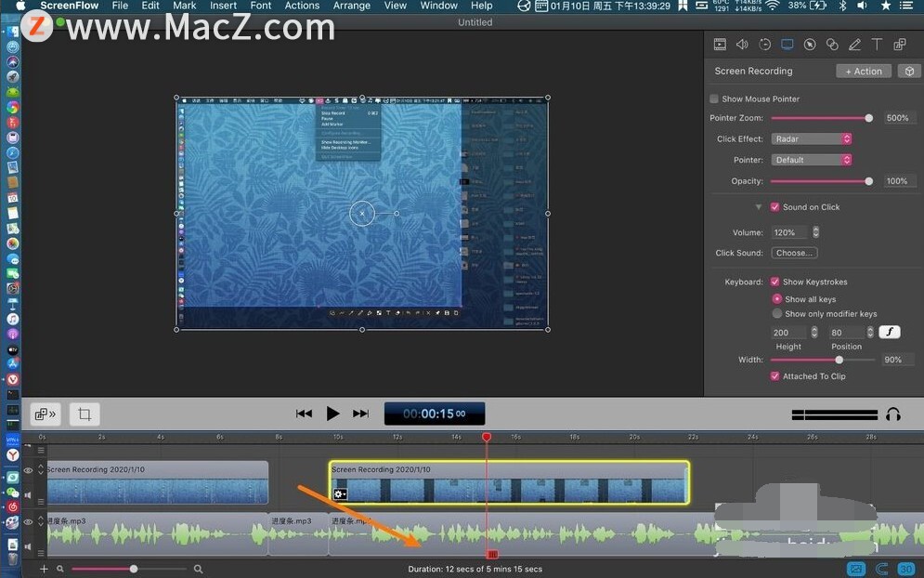Hide the mp3 audio track with eye icon

[28, 522]
